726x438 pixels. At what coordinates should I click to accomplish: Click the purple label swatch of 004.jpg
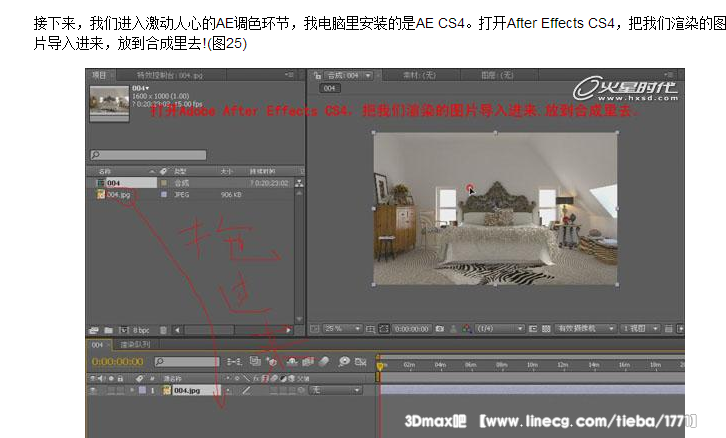(163, 195)
